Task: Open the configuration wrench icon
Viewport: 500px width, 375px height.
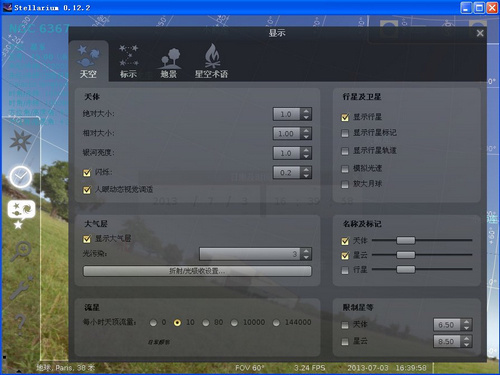Action: pyautogui.click(x=21, y=287)
